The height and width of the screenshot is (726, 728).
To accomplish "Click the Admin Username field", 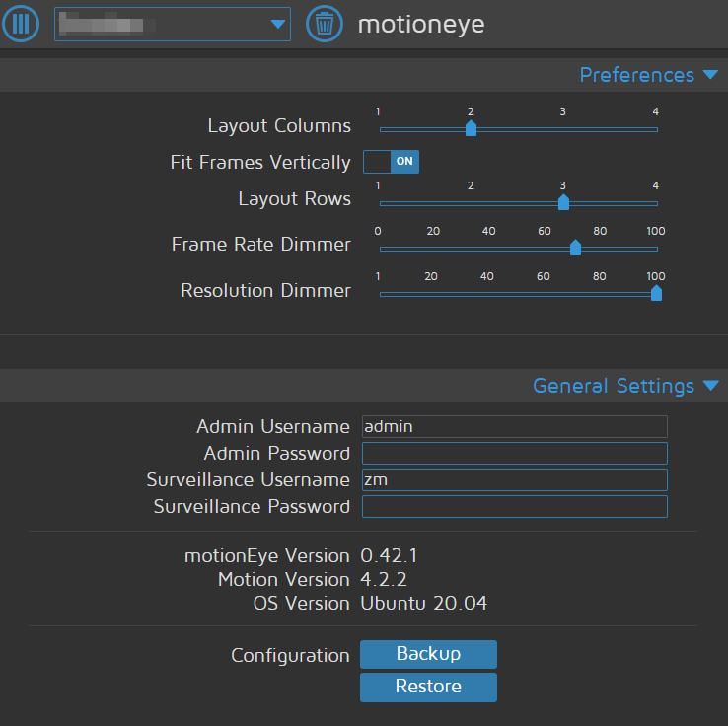I will tap(514, 426).
